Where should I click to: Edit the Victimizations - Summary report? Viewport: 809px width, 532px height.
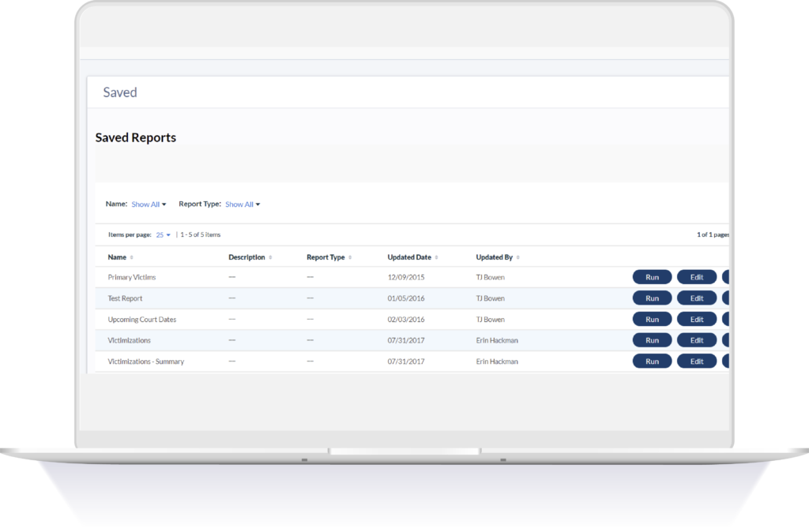(x=697, y=362)
